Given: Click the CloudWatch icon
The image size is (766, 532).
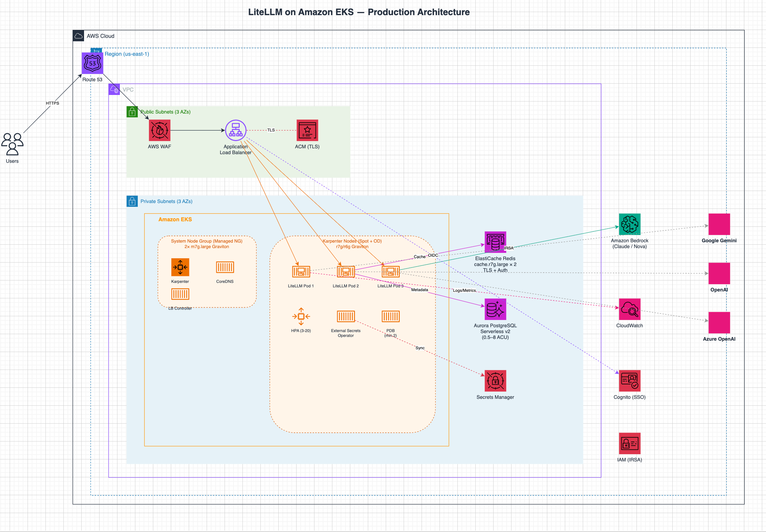Looking at the screenshot, I should pyautogui.click(x=630, y=309).
